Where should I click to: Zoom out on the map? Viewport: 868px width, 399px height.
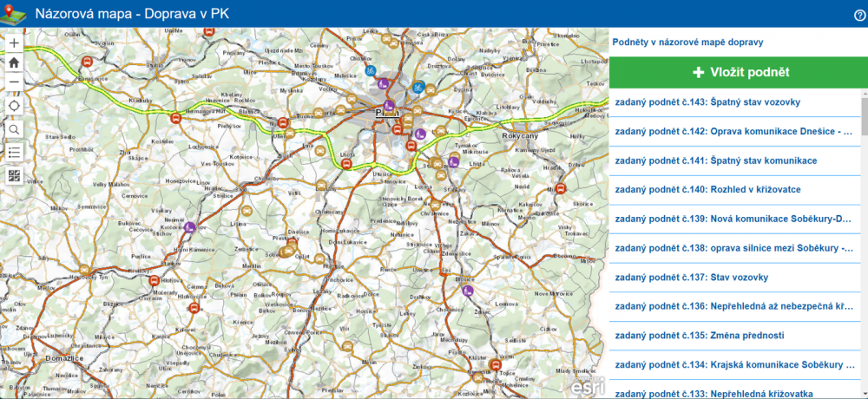click(14, 82)
